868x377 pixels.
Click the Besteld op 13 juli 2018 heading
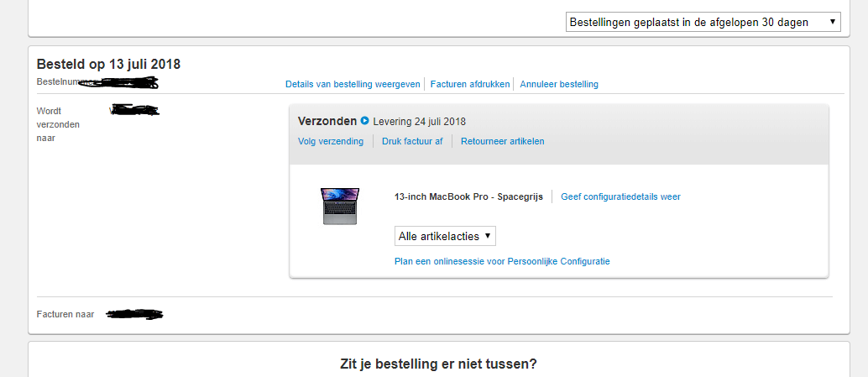point(108,64)
